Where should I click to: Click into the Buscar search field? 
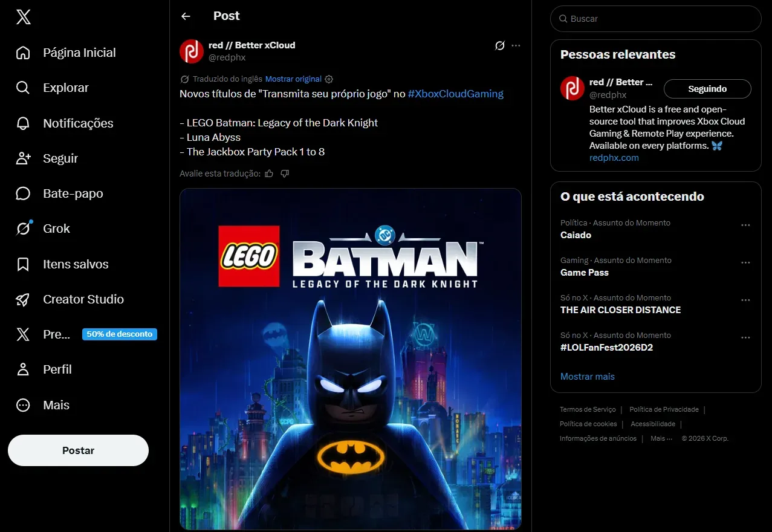click(x=655, y=19)
